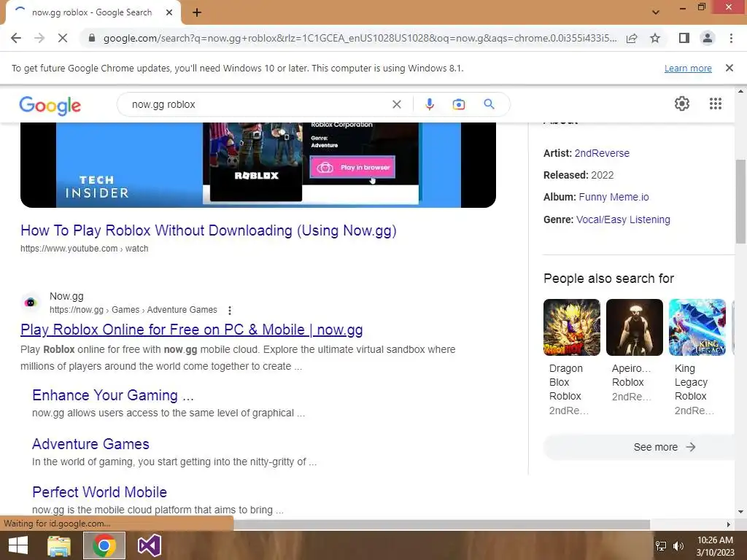
Task: Search by image with the camera icon
Action: (458, 104)
